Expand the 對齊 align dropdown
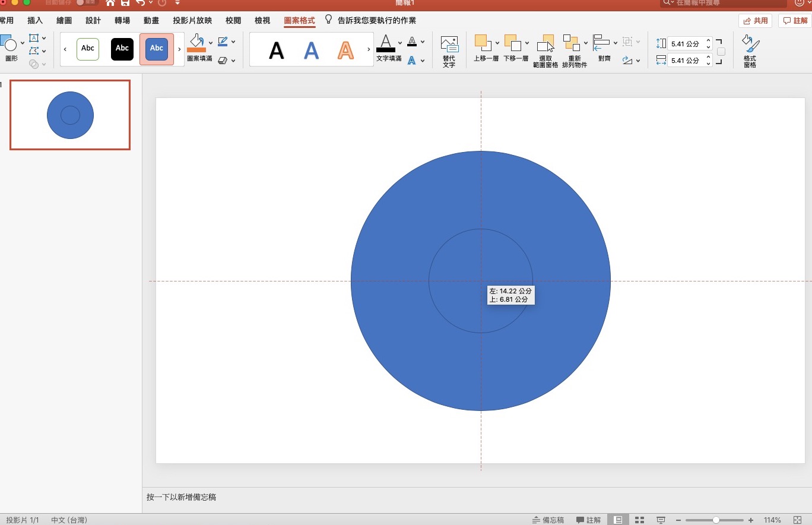The image size is (812, 525). 616,43
